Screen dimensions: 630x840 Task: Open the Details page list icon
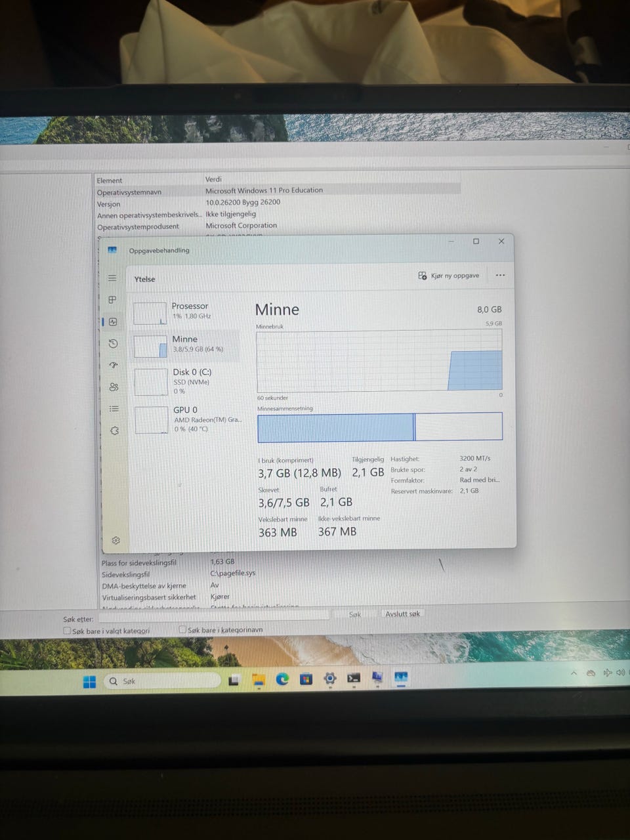point(114,409)
